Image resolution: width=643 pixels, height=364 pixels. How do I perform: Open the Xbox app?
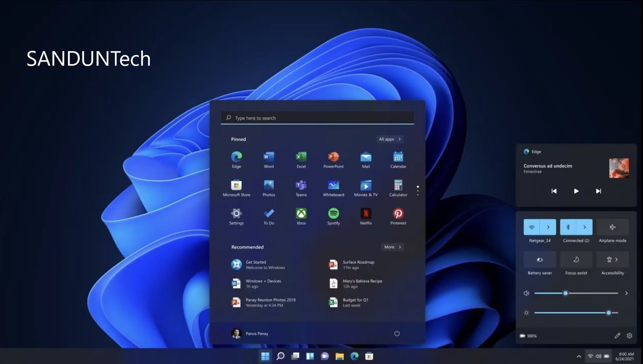click(x=301, y=217)
